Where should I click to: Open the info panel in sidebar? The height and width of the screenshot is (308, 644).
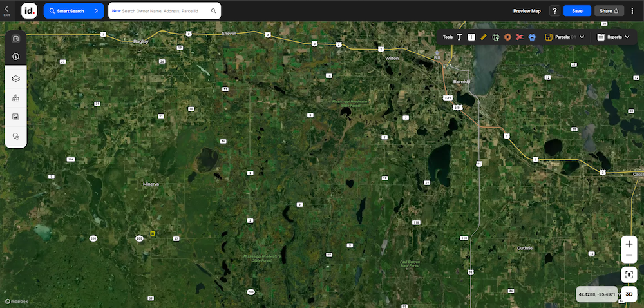point(16,57)
